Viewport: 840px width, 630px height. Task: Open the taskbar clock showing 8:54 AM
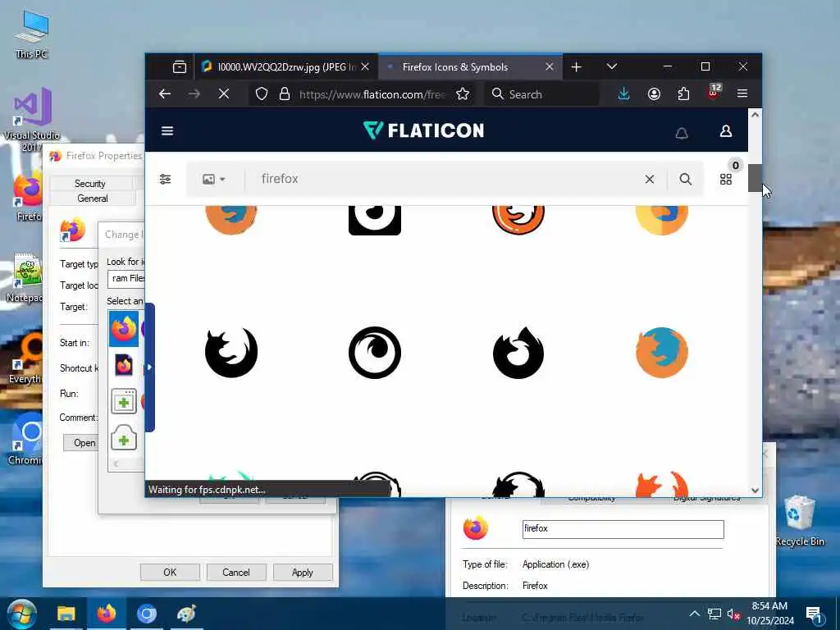tap(769, 614)
